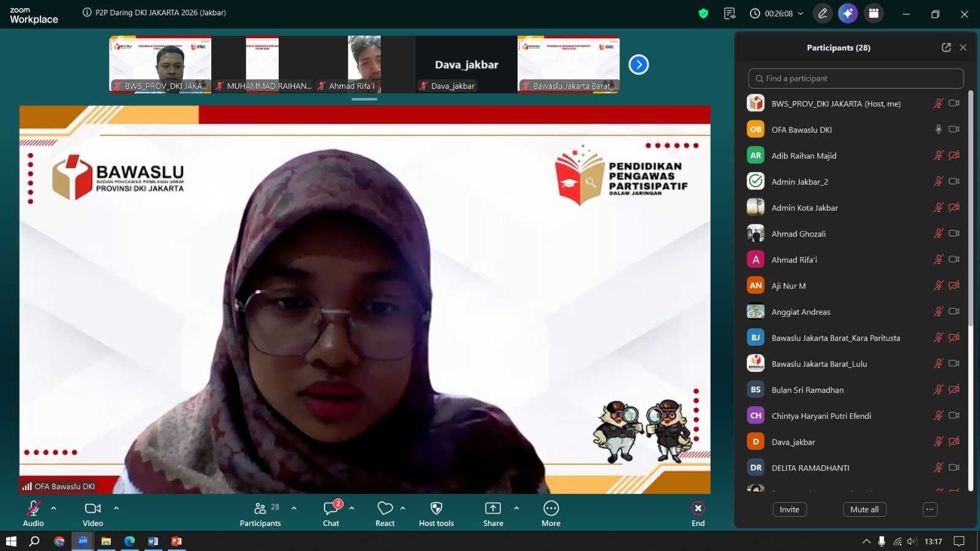Unmute the Audio microphone button

click(x=33, y=514)
